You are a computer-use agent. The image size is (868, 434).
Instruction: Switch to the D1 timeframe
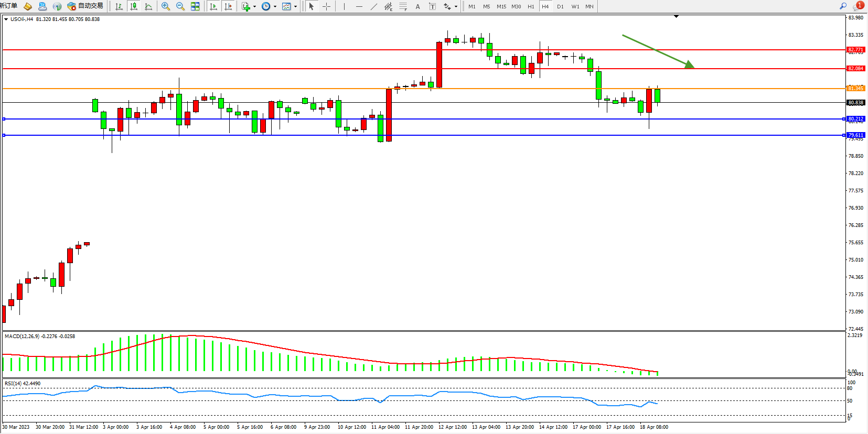pos(560,6)
